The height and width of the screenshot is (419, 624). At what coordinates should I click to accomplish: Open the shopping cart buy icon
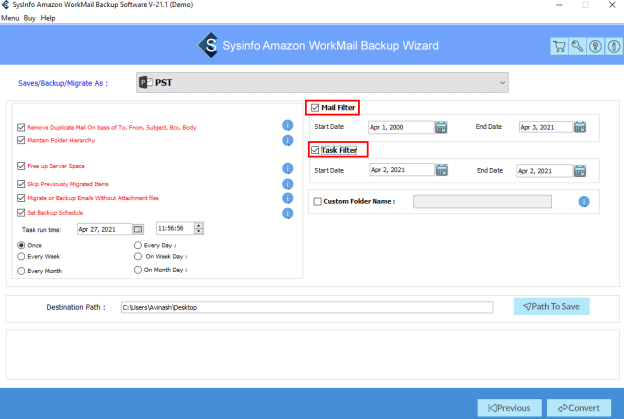pos(559,47)
